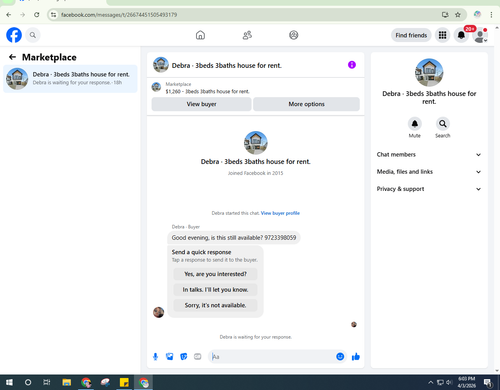
Task: Expand the Privacy & support section
Action: pyautogui.click(x=429, y=189)
